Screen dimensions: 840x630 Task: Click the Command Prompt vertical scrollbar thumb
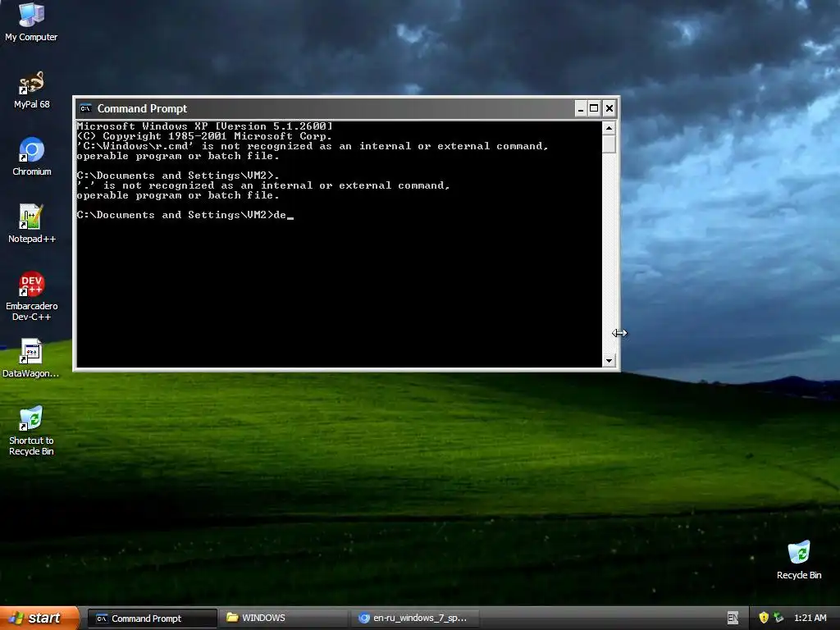pyautogui.click(x=609, y=144)
